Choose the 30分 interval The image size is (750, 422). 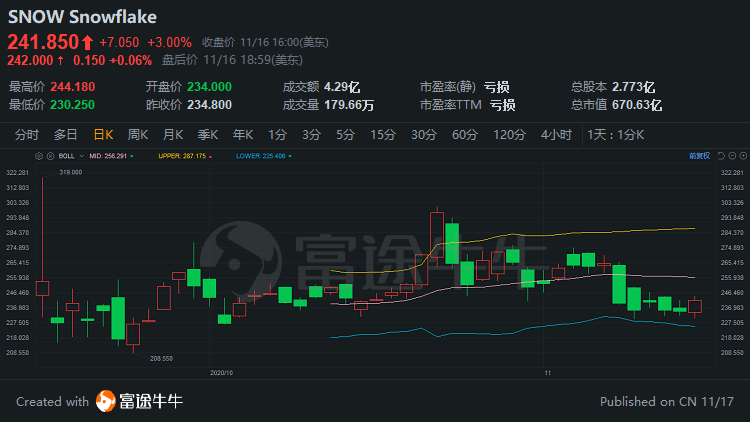coord(424,135)
